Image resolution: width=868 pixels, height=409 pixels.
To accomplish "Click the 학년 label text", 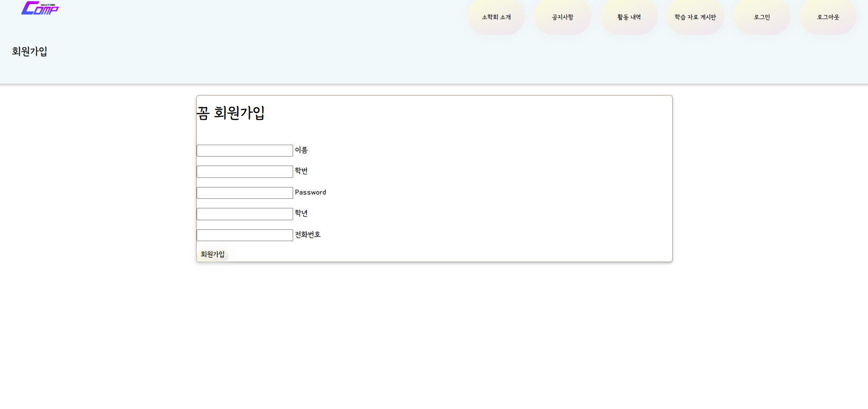I will pyautogui.click(x=301, y=213).
